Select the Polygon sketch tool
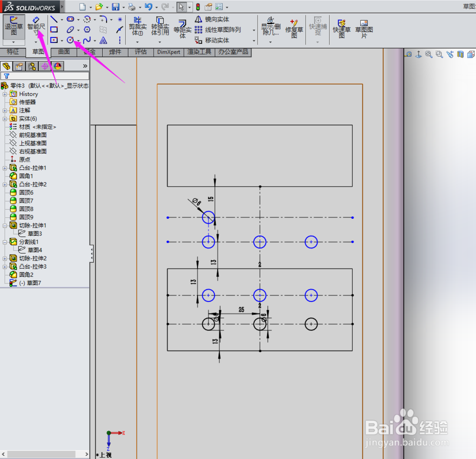This screenshot has height=459, width=476. (87, 29)
